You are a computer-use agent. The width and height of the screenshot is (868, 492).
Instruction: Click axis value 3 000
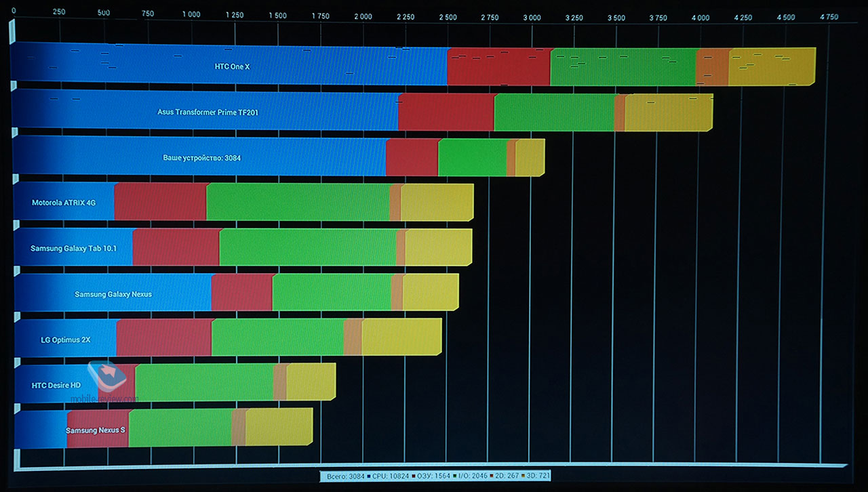(x=532, y=17)
